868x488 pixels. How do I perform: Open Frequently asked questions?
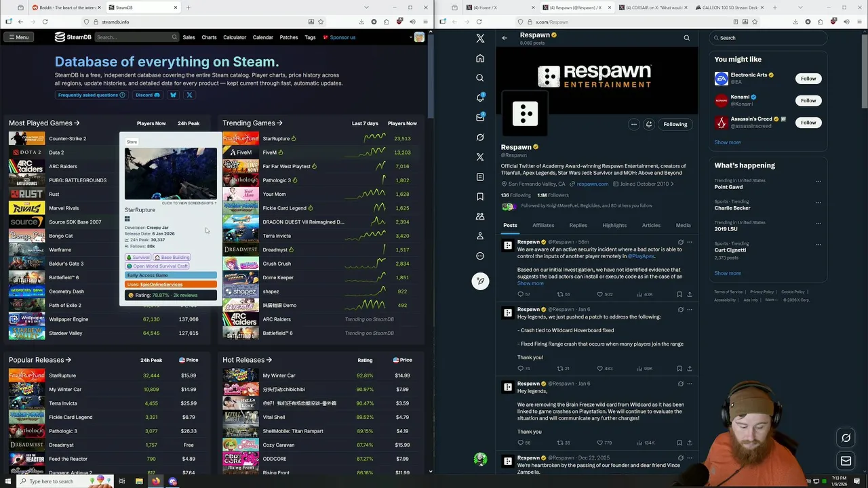click(92, 95)
